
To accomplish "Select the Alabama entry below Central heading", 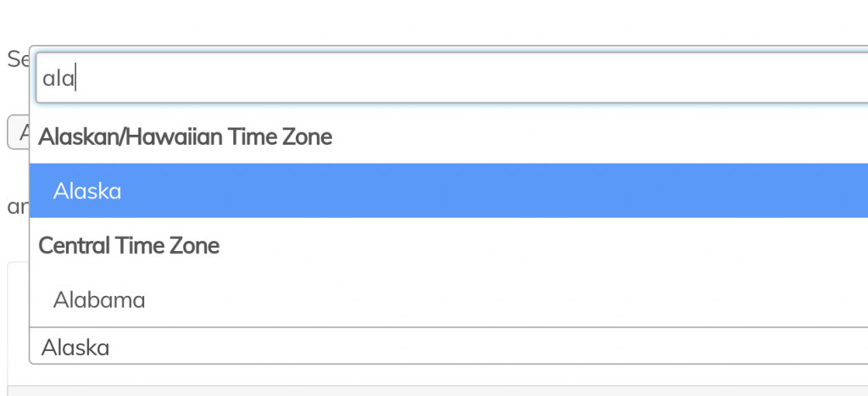I will click(99, 300).
